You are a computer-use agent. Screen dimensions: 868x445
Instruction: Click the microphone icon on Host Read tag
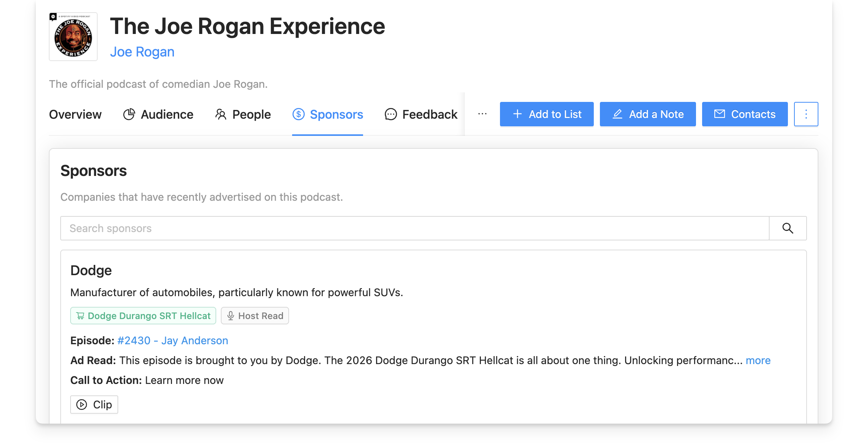click(230, 316)
